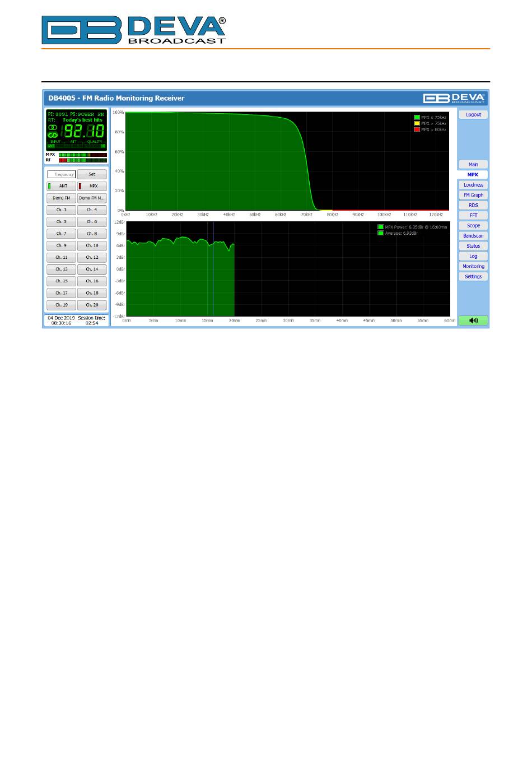This screenshot has height=762, width=532.
Task: Open the Loudness tab
Action: tap(473, 185)
